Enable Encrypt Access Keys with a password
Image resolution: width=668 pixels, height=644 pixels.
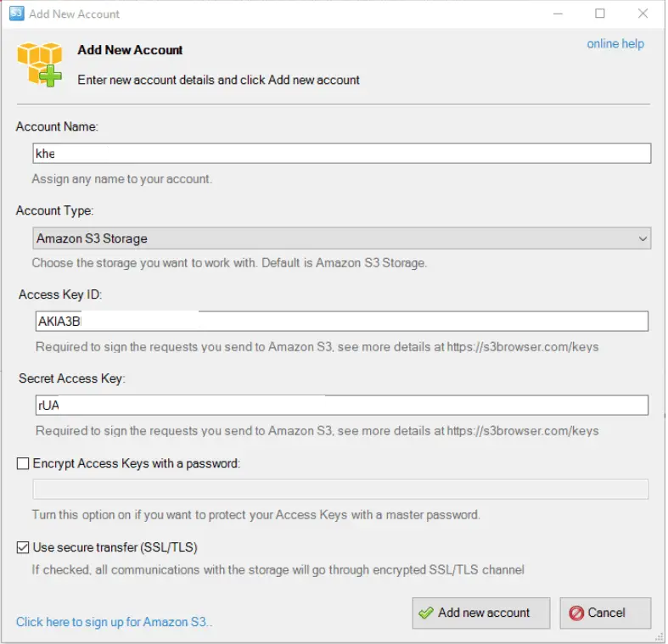23,464
